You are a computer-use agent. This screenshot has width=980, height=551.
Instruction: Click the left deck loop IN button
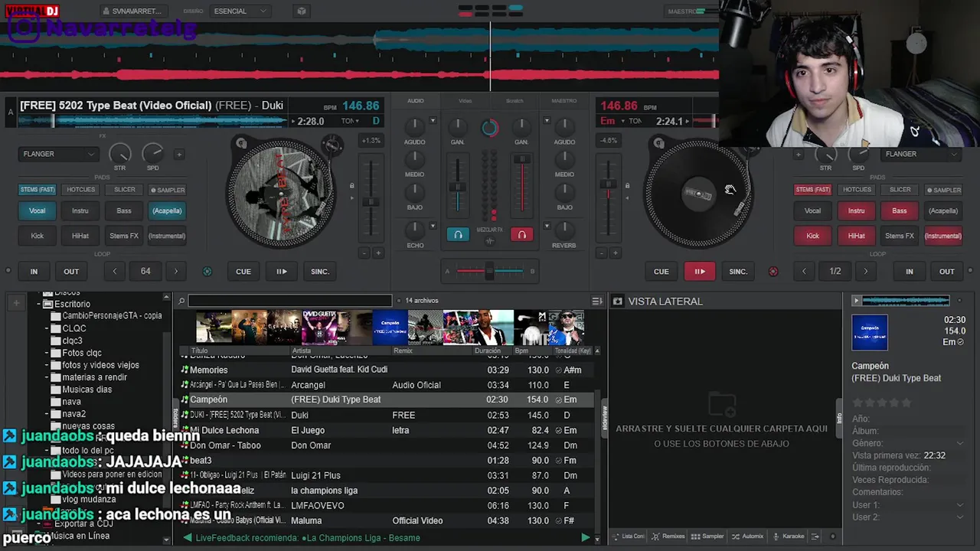click(34, 272)
